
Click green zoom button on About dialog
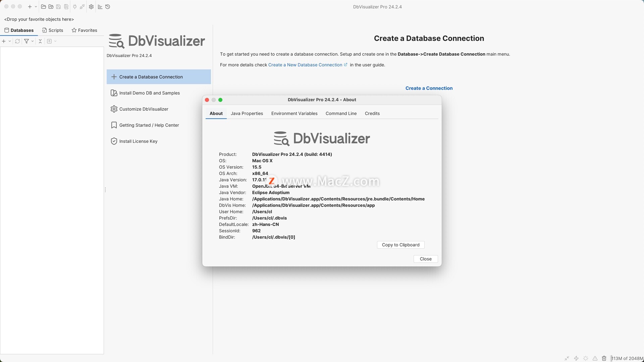pos(220,100)
